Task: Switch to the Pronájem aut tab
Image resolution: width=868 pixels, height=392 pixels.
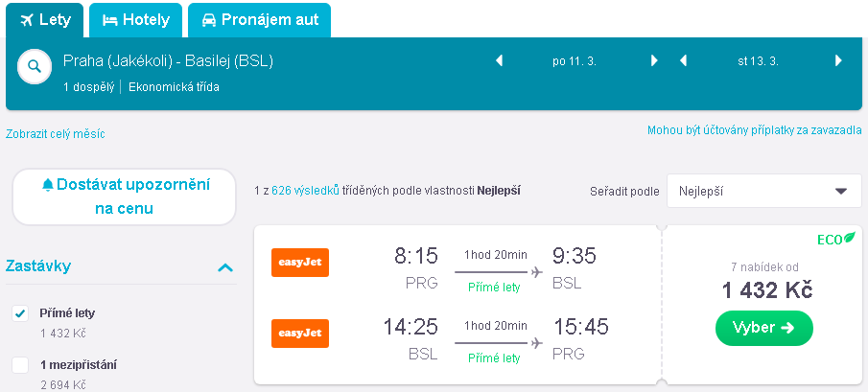Action: click(259, 20)
